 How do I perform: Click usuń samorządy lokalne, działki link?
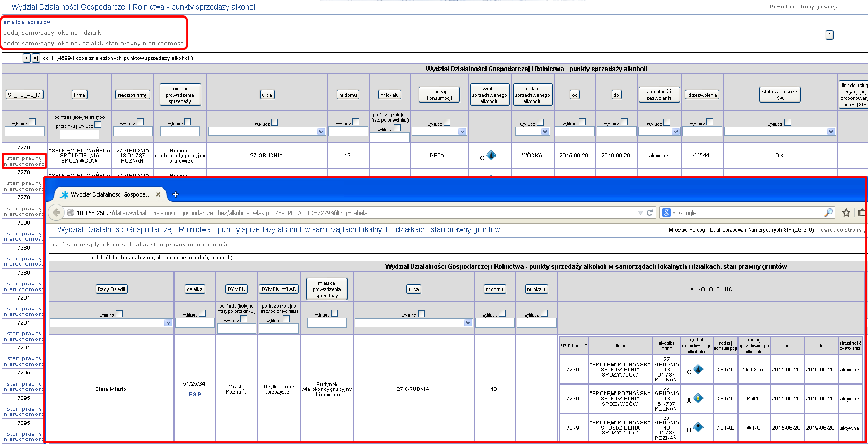[x=140, y=244]
